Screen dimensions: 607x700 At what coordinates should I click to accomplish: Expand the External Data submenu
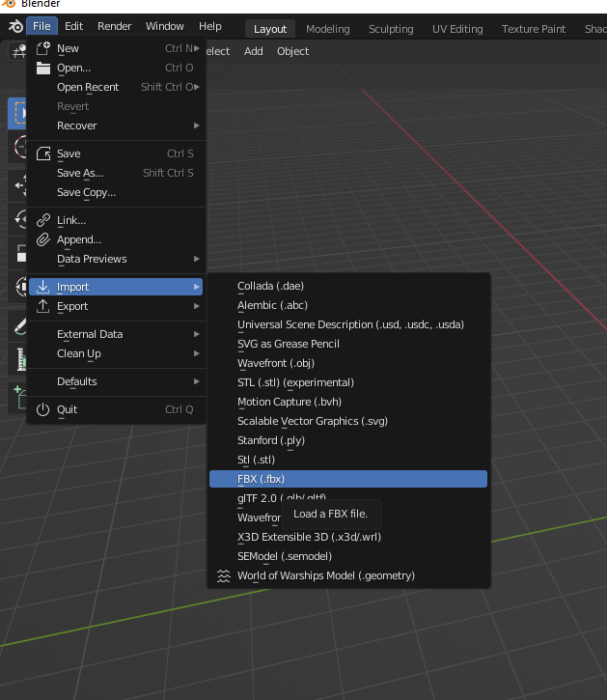click(x=116, y=334)
